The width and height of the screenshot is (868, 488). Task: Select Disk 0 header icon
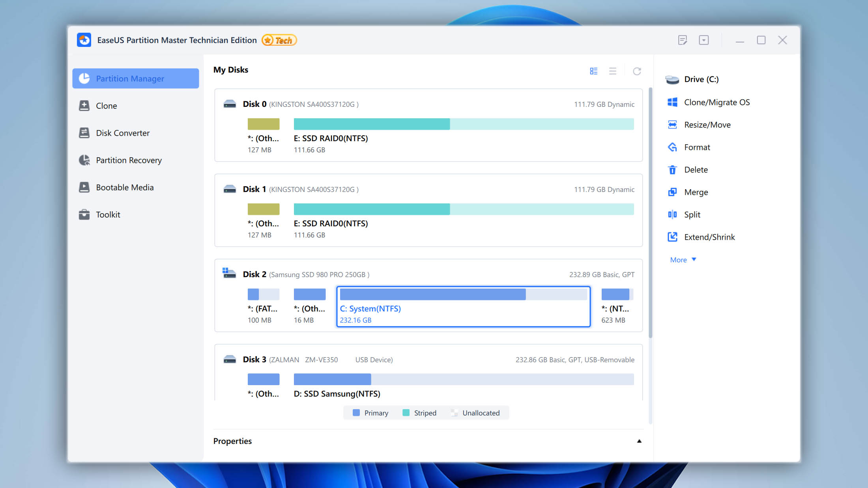230,104
